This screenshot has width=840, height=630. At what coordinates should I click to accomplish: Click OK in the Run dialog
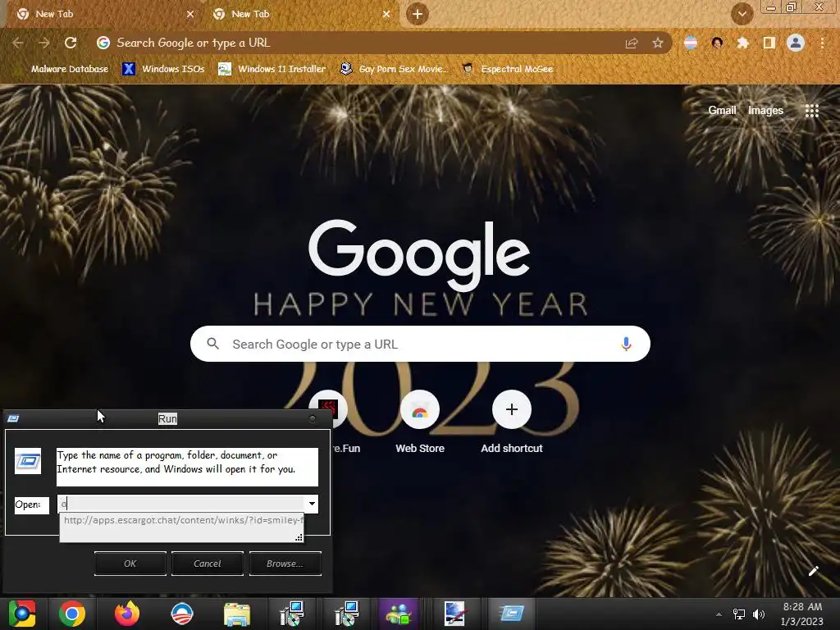pos(130,564)
